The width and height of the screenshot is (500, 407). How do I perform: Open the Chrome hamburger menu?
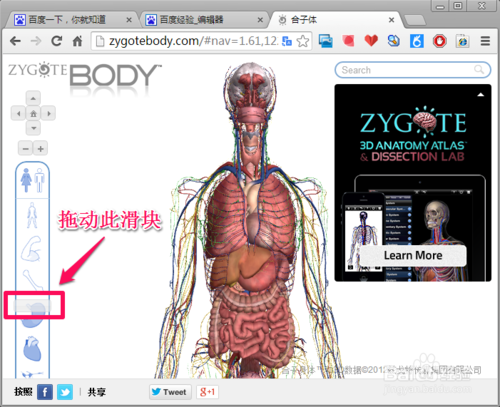(485, 41)
